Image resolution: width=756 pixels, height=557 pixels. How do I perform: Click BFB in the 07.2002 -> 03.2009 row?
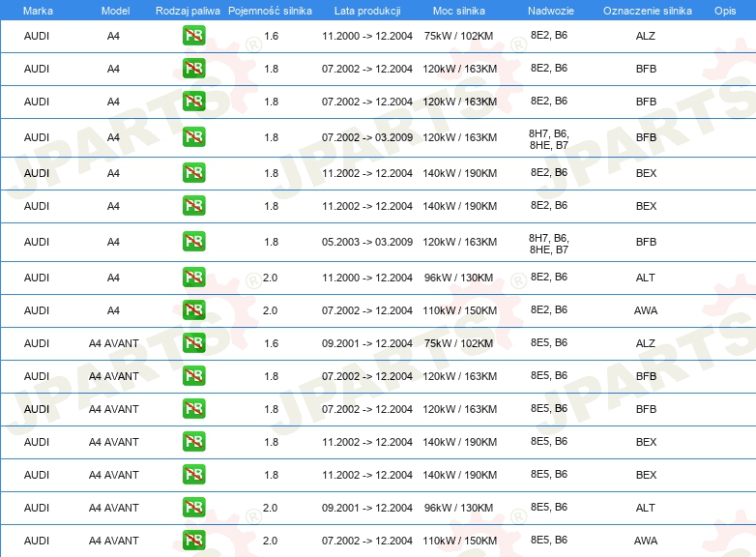(646, 137)
